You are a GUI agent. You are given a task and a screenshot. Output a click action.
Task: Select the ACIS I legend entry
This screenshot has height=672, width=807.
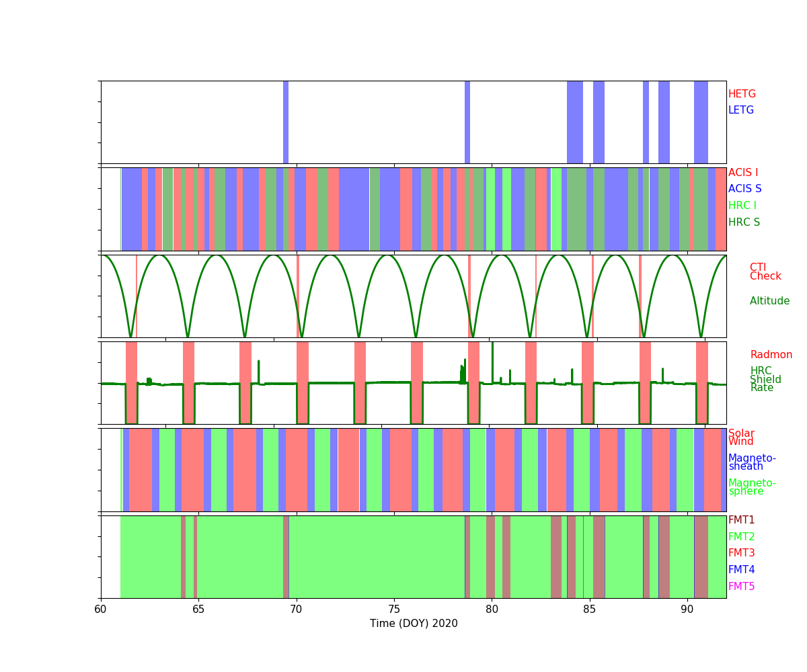click(742, 173)
